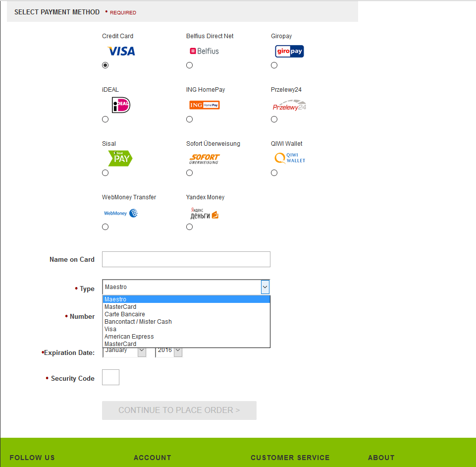Choose the Giropay radio button
Image resolution: width=476 pixels, height=467 pixels.
[x=274, y=65]
